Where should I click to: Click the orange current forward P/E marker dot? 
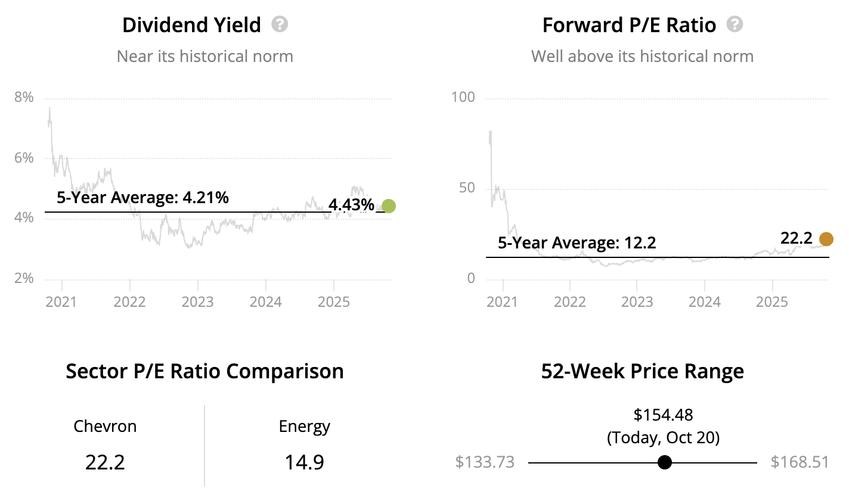pos(826,239)
